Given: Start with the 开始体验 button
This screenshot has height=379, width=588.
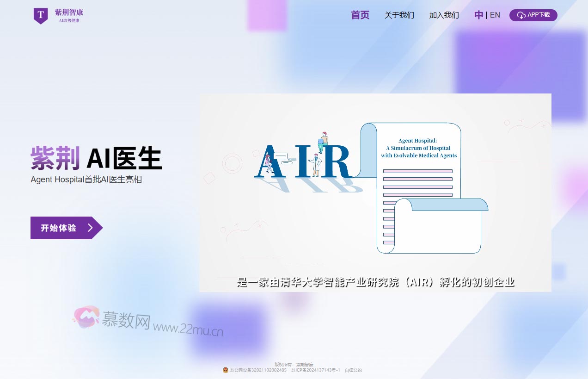Looking at the screenshot, I should coord(59,228).
